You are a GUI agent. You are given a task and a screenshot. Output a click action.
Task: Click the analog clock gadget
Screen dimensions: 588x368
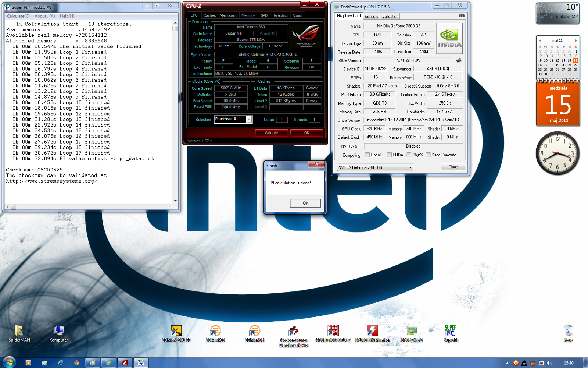557,153
